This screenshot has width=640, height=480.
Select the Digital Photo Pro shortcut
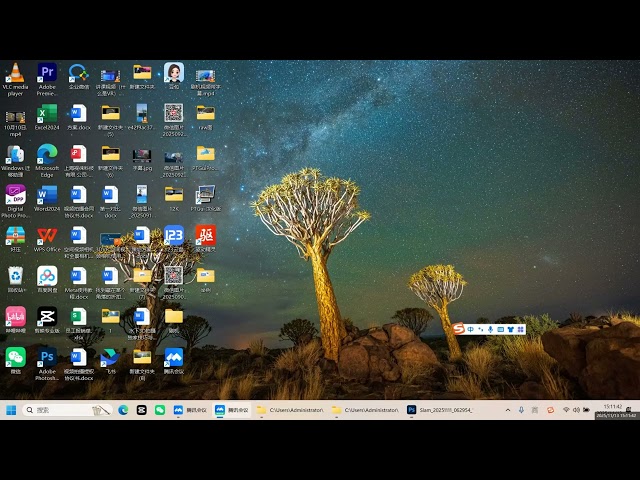click(x=15, y=201)
